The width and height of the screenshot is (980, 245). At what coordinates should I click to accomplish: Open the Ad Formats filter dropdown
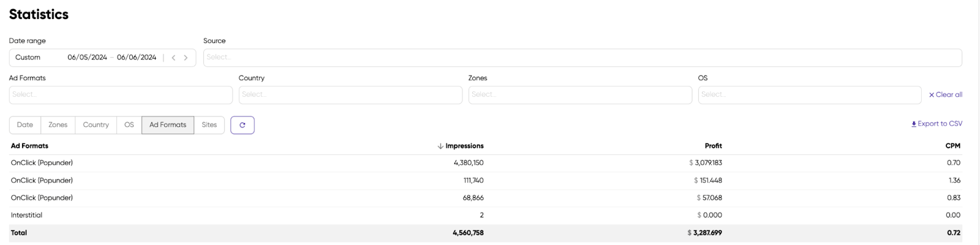click(x=121, y=95)
